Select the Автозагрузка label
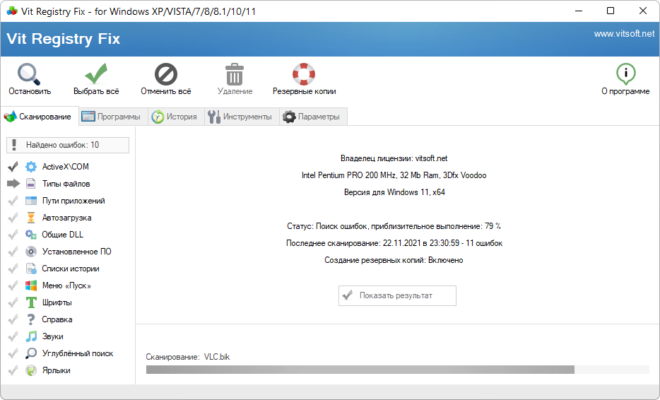This screenshot has width=660, height=400. (x=67, y=218)
